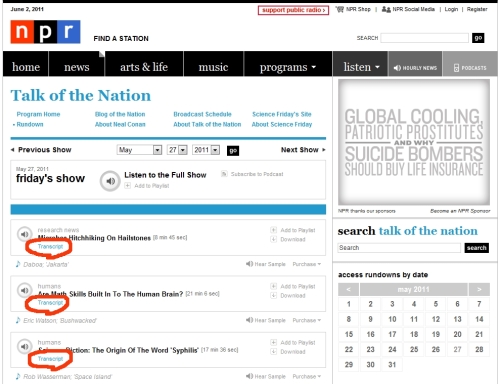Click download icon for Hailstones story

pyautogui.click(x=273, y=239)
